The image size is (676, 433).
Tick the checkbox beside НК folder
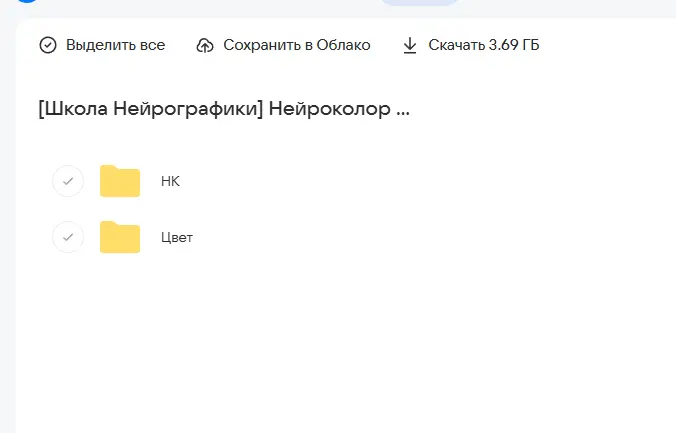coord(67,181)
